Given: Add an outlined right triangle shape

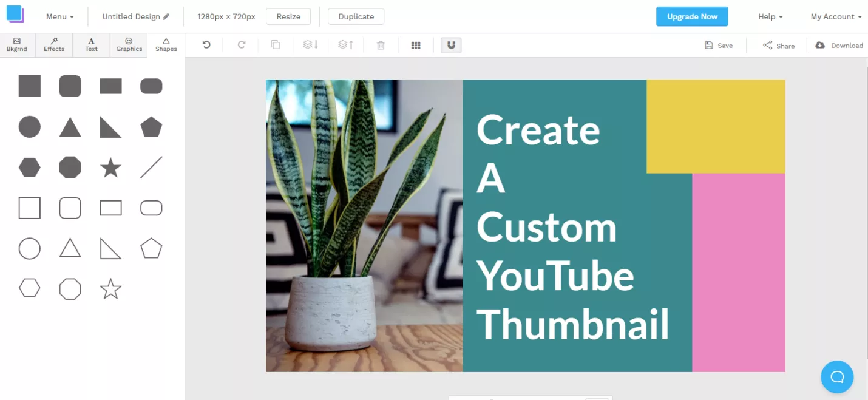Looking at the screenshot, I should pyautogui.click(x=110, y=248).
